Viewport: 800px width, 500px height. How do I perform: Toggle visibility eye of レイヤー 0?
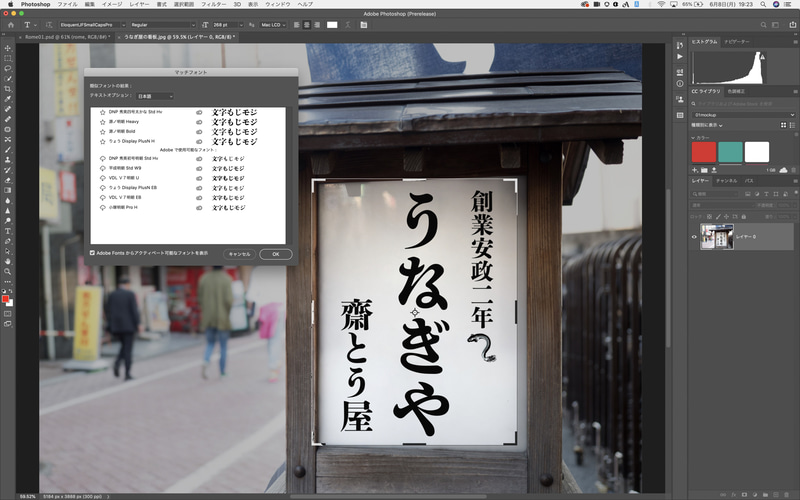694,237
